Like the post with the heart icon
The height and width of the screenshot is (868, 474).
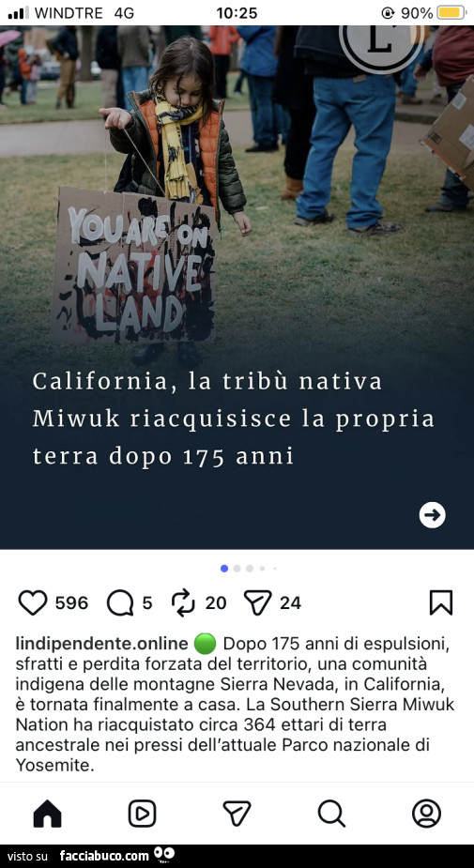click(33, 602)
